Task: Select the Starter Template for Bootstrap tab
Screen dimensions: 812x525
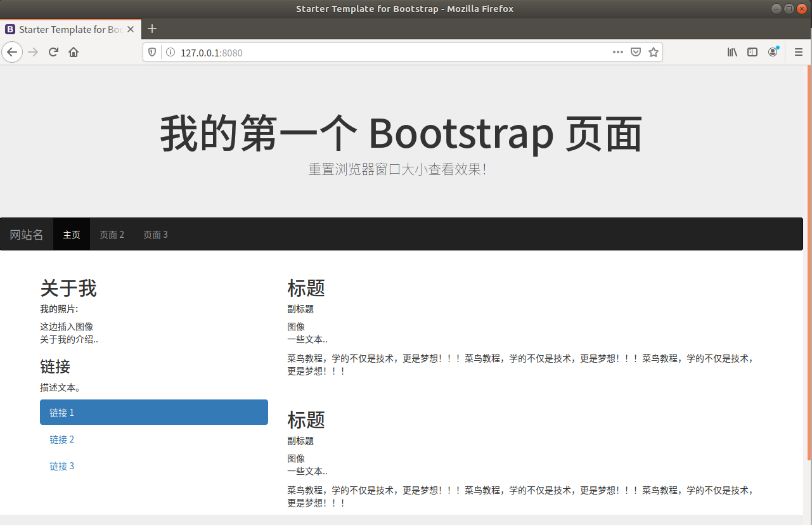Action: point(70,29)
